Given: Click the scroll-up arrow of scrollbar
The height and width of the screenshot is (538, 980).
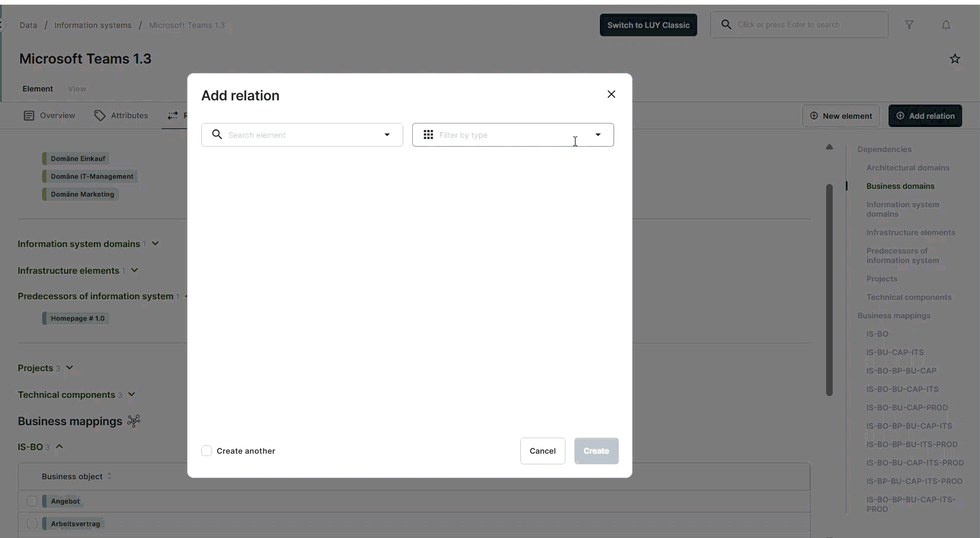Looking at the screenshot, I should click(x=829, y=147).
